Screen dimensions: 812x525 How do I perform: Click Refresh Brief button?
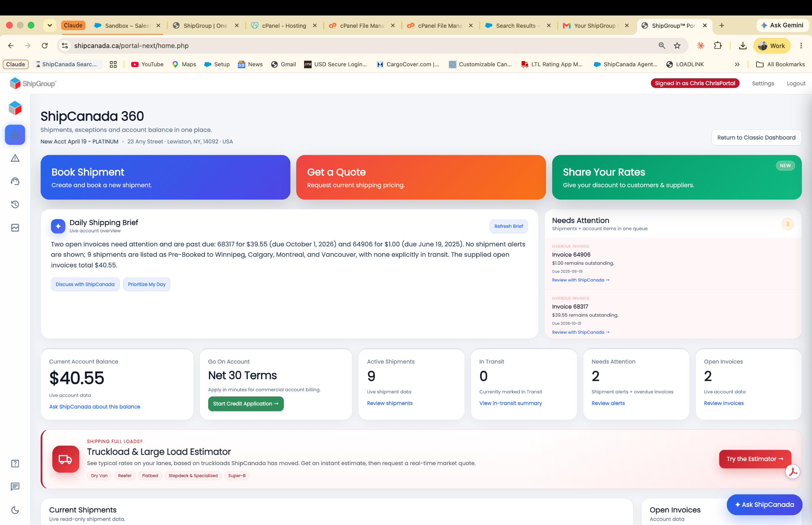click(509, 226)
